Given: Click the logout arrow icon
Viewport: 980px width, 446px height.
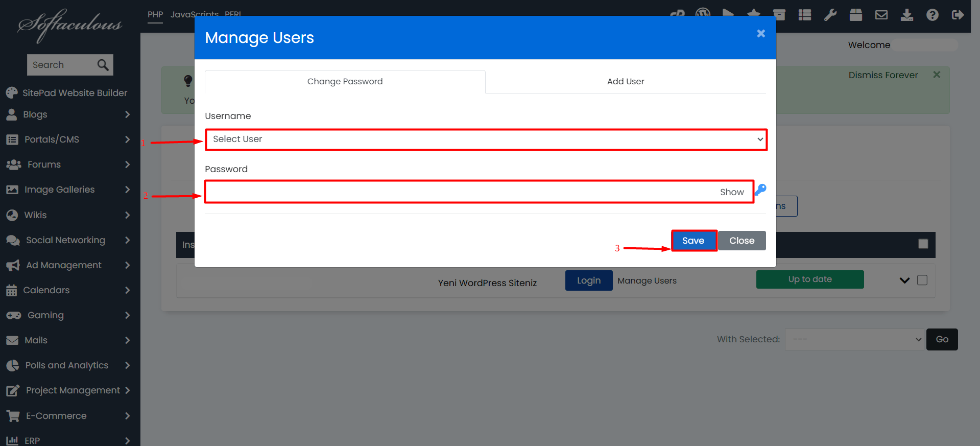Looking at the screenshot, I should click(x=958, y=15).
